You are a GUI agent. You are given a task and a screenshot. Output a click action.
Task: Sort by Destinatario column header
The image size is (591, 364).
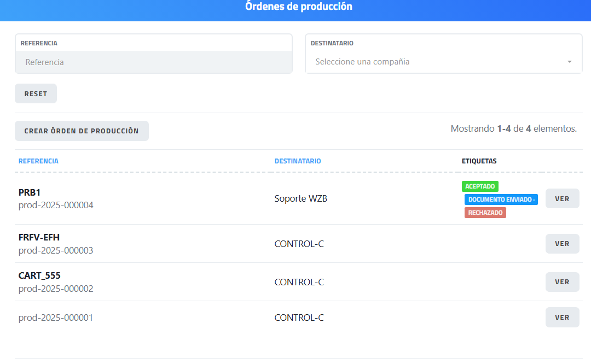[x=298, y=161]
